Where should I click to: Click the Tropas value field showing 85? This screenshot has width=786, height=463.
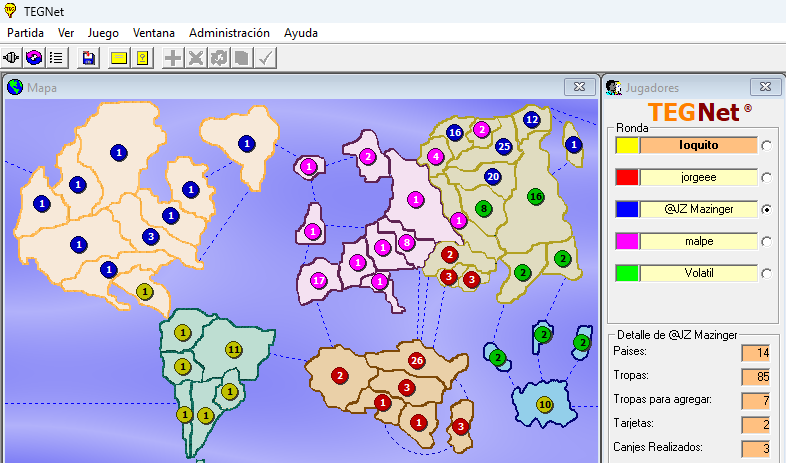click(x=756, y=377)
